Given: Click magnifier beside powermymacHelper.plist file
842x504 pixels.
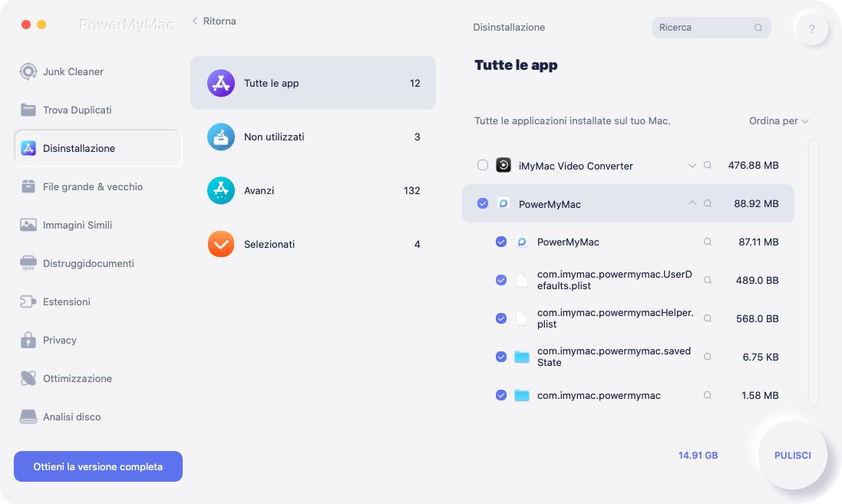Looking at the screenshot, I should (708, 318).
